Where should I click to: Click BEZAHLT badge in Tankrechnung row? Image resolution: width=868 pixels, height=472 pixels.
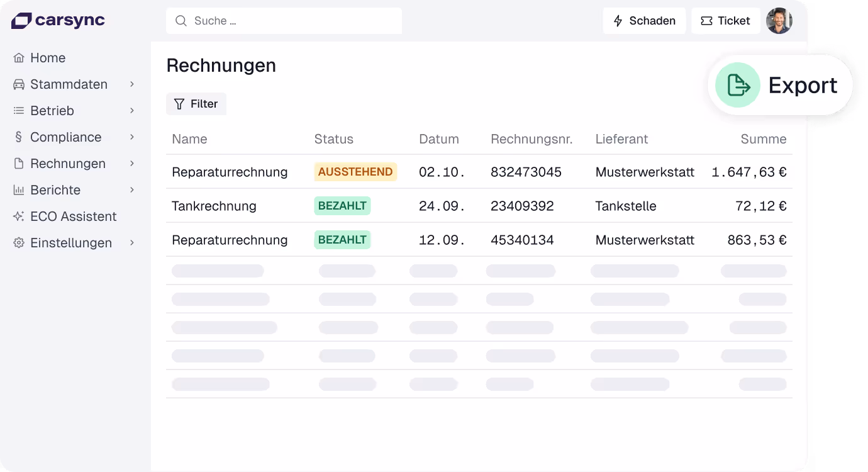click(342, 206)
